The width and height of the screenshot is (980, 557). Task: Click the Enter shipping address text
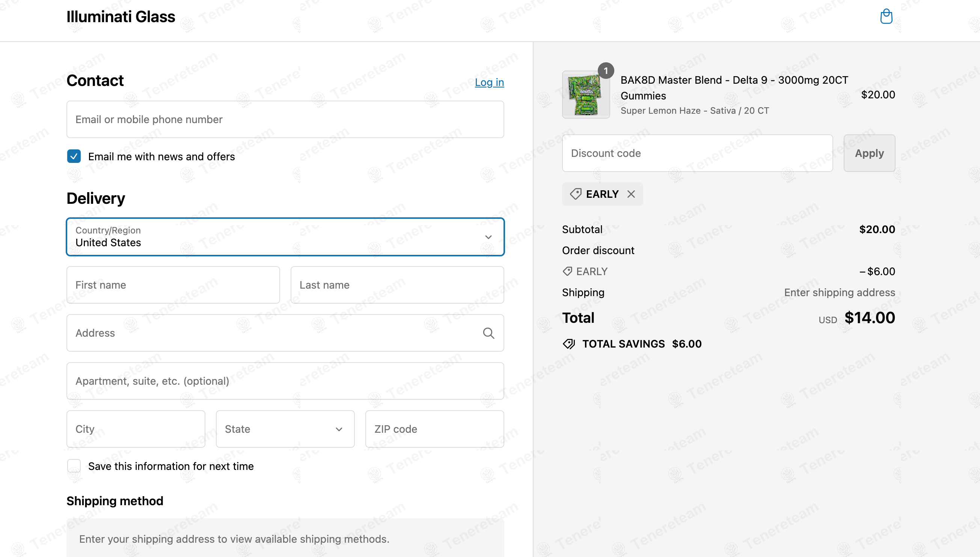840,292
